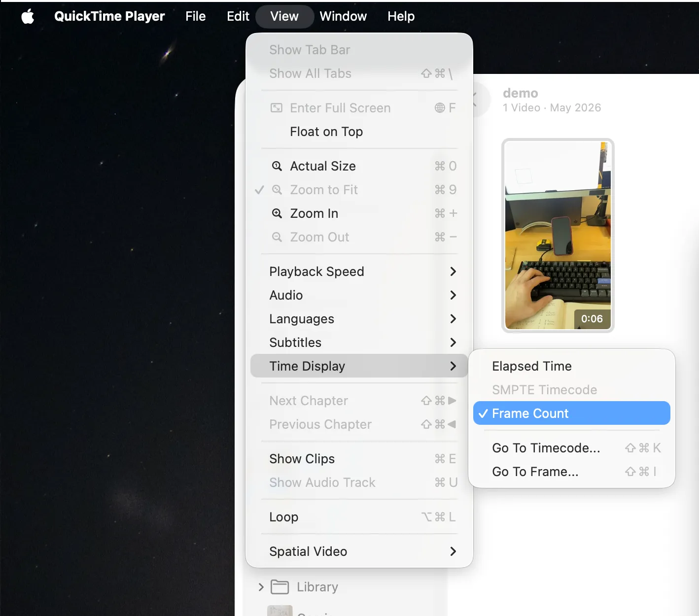Click the Library folder icon

(280, 587)
